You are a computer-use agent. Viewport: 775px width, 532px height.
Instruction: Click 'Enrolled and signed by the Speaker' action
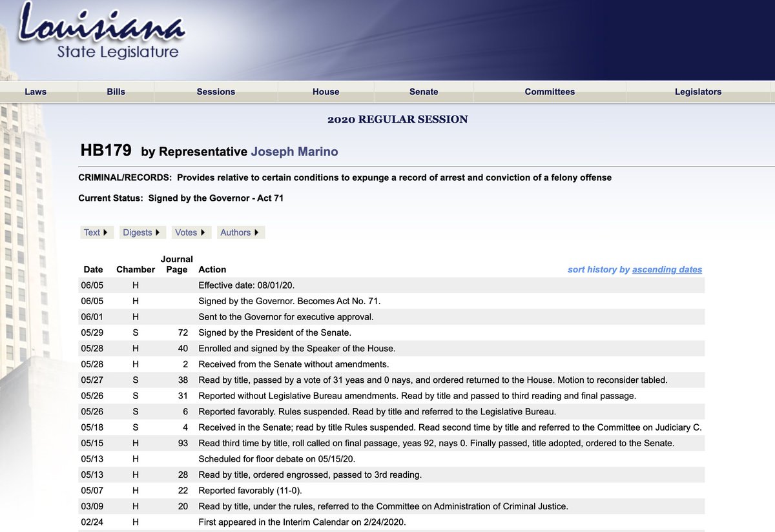pos(296,348)
